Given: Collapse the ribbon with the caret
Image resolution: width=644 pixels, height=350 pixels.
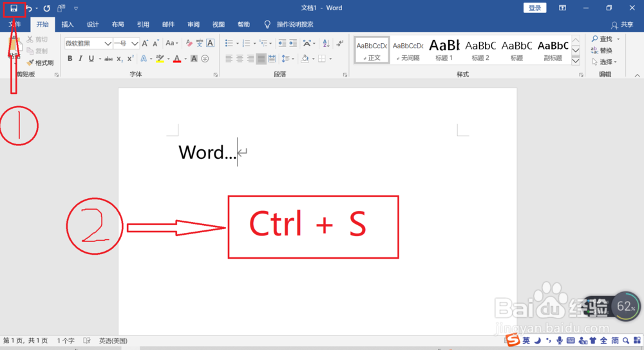Looking at the screenshot, I should click(x=637, y=75).
